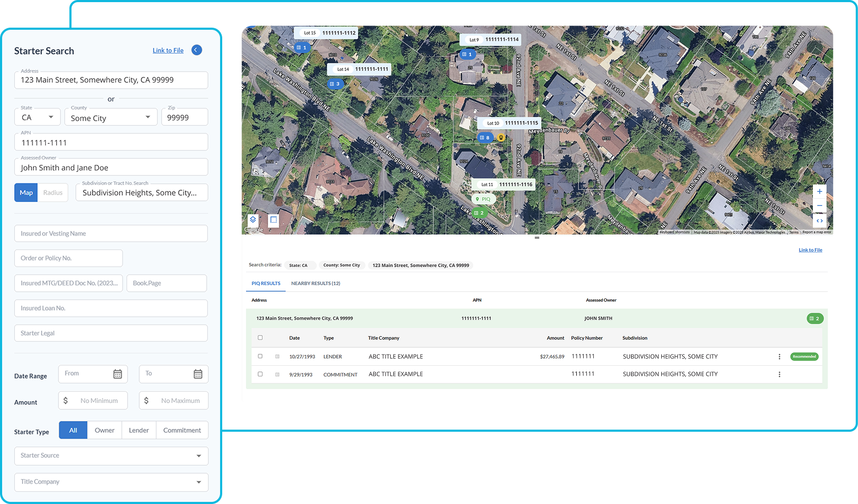The image size is (858, 504).
Task: Filter Starter Type by Lender
Action: (x=139, y=430)
